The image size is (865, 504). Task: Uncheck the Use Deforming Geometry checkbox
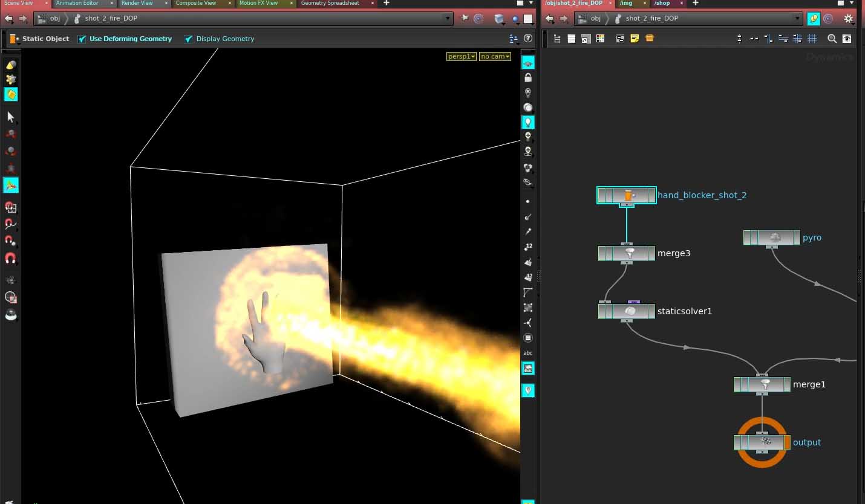click(x=82, y=39)
